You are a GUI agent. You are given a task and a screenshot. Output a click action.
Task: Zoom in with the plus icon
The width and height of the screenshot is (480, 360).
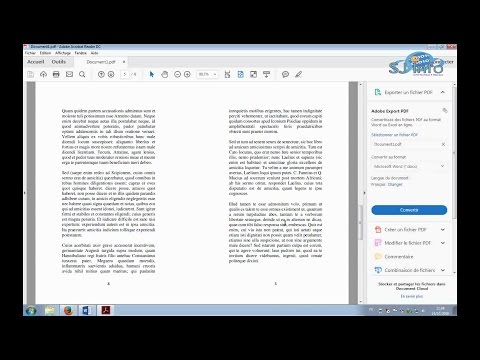click(x=187, y=74)
